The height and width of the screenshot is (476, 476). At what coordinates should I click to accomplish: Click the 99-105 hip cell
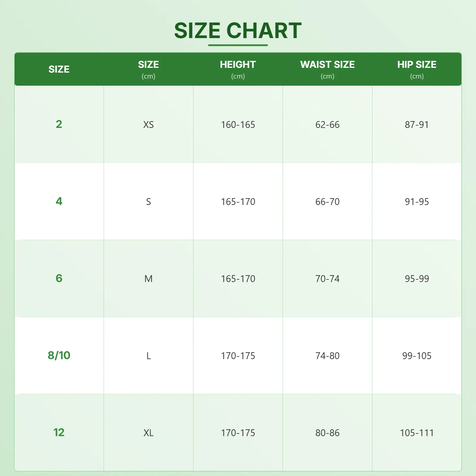417,355
